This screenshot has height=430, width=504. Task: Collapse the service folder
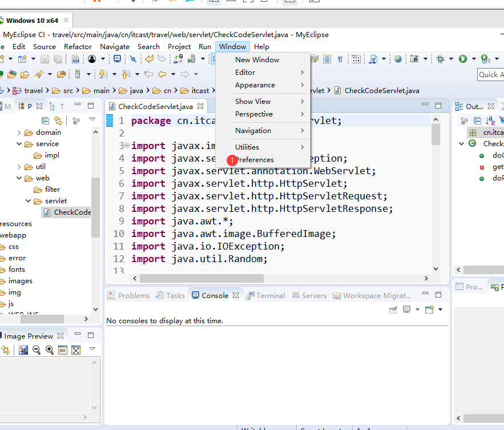pyautogui.click(x=19, y=144)
